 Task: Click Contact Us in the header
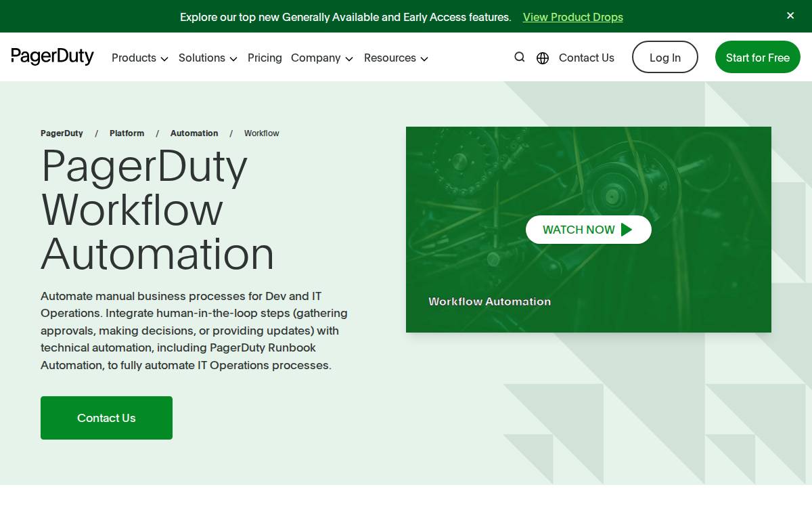point(587,58)
